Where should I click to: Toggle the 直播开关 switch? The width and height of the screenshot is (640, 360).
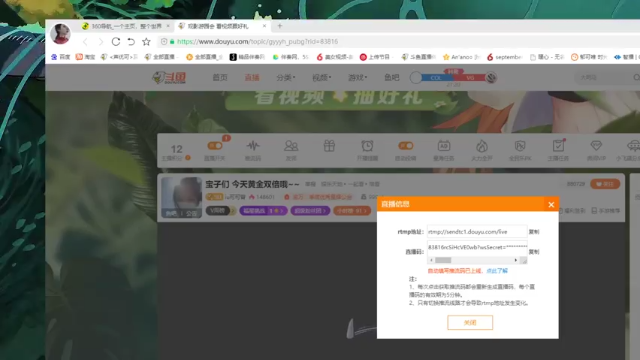215,146
